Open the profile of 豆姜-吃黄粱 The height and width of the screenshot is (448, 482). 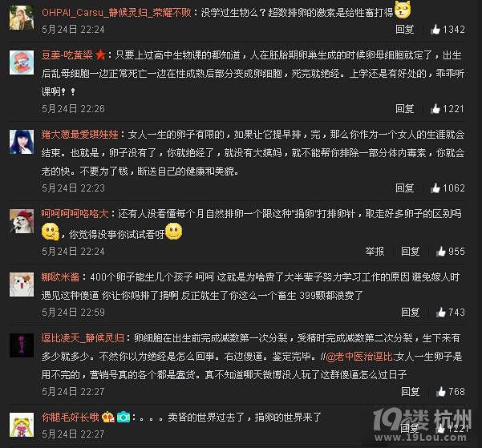point(67,55)
